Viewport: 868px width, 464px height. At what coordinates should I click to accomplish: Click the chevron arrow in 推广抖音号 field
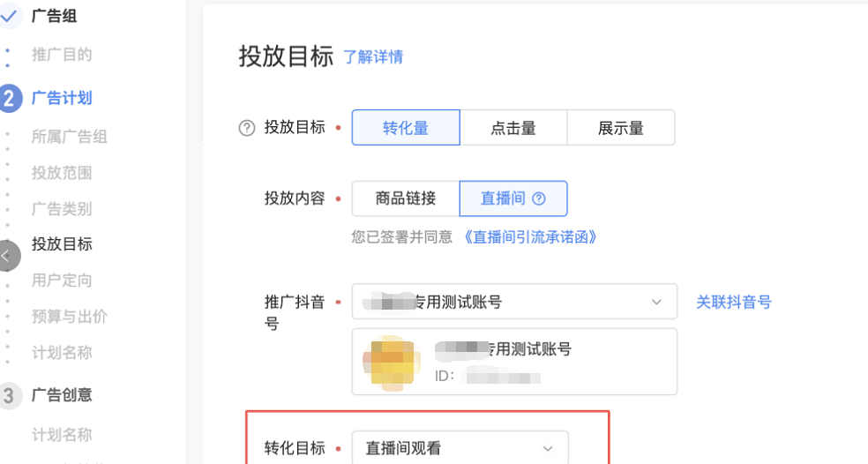656,303
